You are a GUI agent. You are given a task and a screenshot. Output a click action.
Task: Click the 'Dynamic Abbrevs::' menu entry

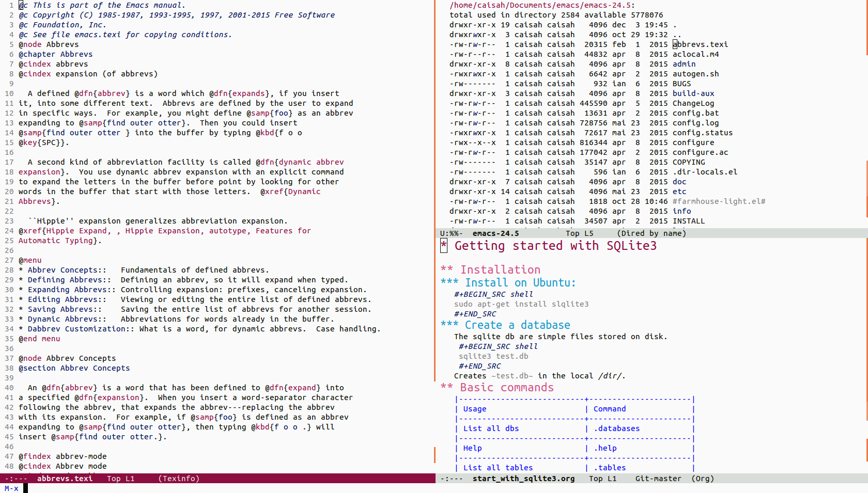pyautogui.click(x=67, y=319)
